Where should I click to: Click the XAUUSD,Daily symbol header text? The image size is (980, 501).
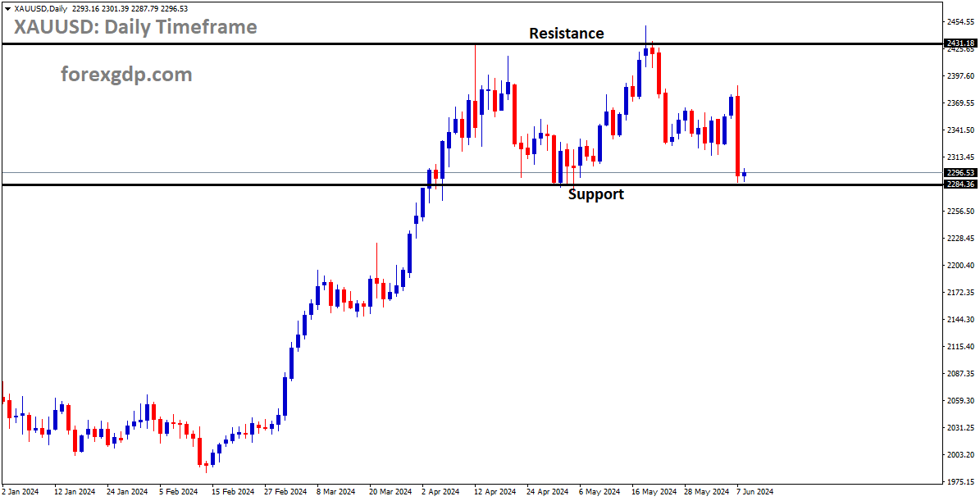tap(40, 9)
